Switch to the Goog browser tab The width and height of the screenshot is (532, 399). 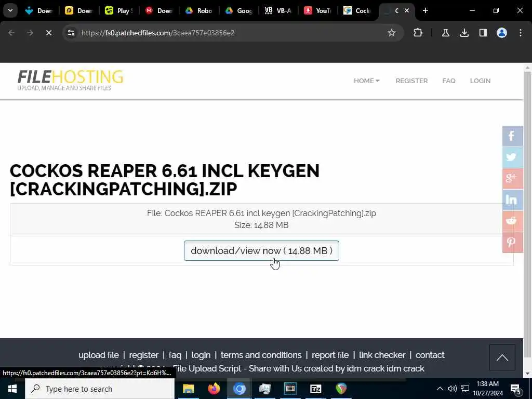(239, 10)
